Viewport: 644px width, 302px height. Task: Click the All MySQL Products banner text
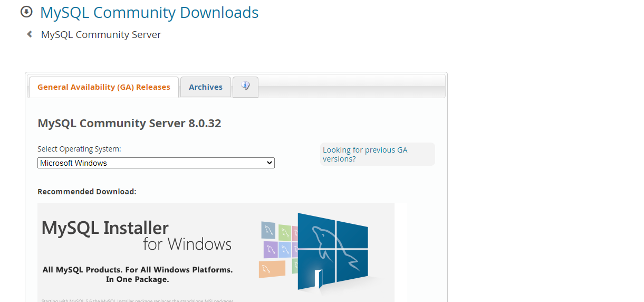tap(138, 275)
